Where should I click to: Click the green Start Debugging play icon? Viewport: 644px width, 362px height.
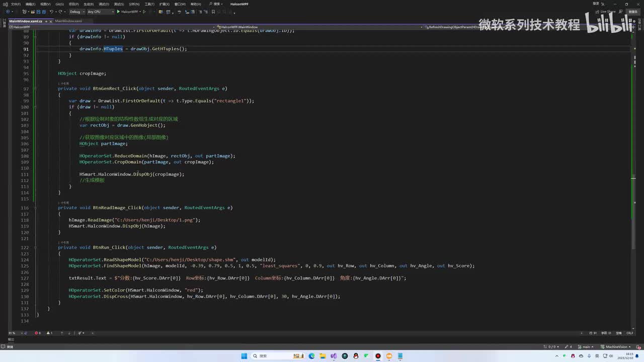(x=118, y=12)
